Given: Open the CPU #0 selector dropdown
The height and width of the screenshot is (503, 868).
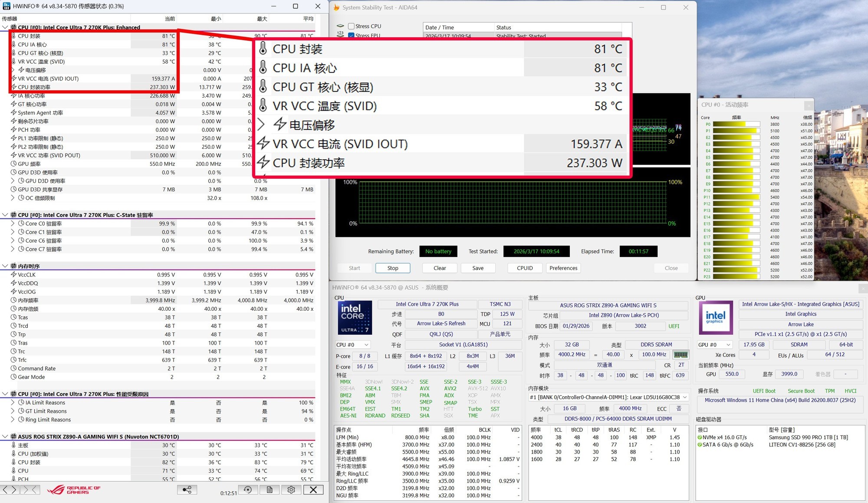Looking at the screenshot, I should [x=352, y=345].
